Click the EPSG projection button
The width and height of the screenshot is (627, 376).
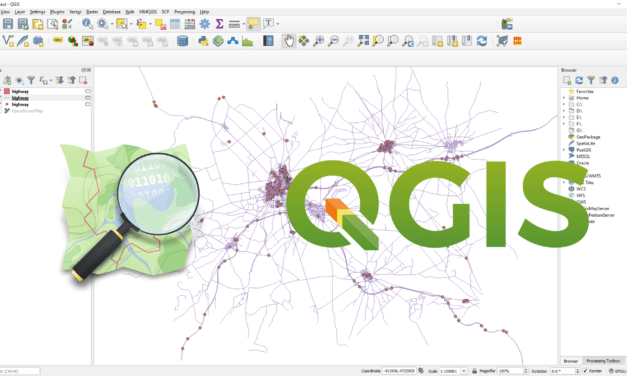[x=617, y=371]
